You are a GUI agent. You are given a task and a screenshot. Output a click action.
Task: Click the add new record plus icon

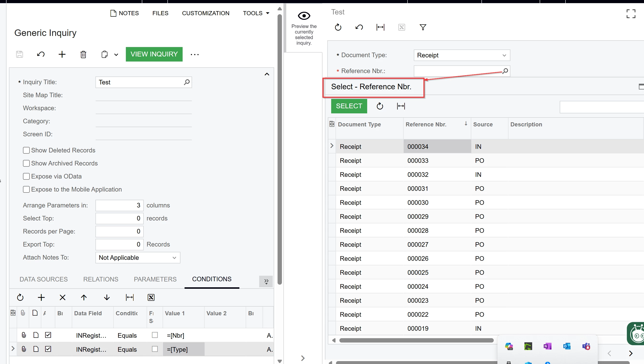62,54
